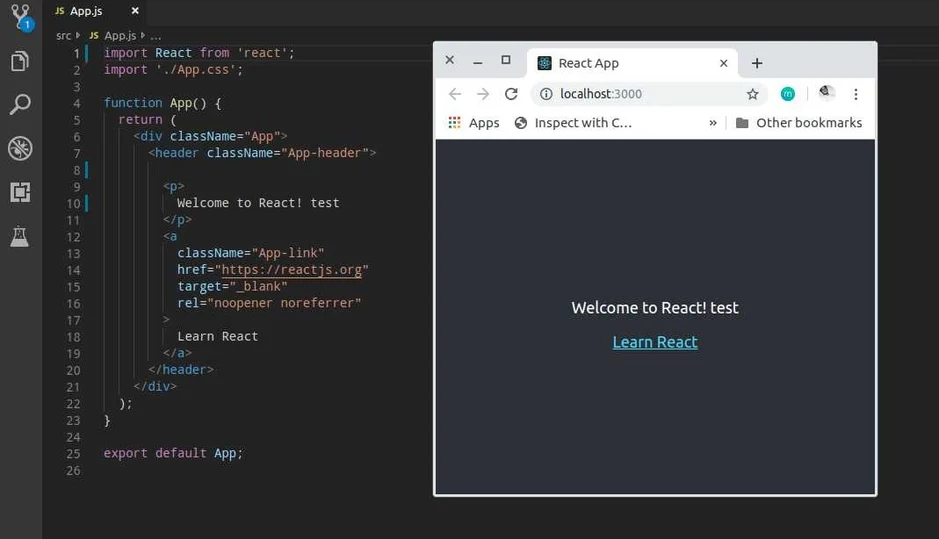Image resolution: width=939 pixels, height=539 pixels.
Task: Click the 'export default App;' code line
Action: [173, 453]
